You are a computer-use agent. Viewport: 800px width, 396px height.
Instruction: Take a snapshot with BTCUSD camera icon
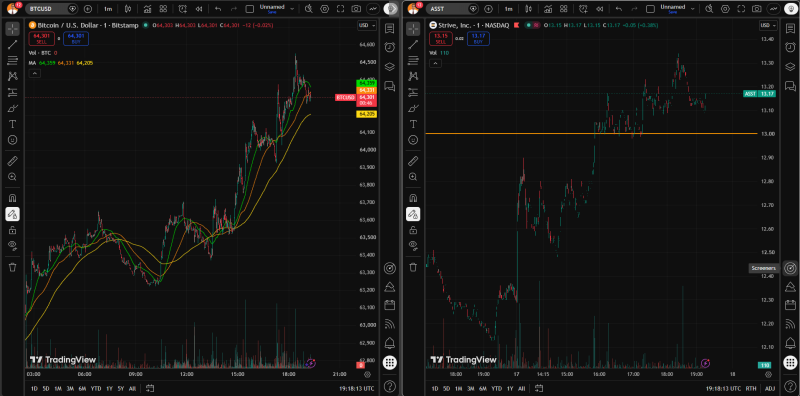(x=356, y=9)
